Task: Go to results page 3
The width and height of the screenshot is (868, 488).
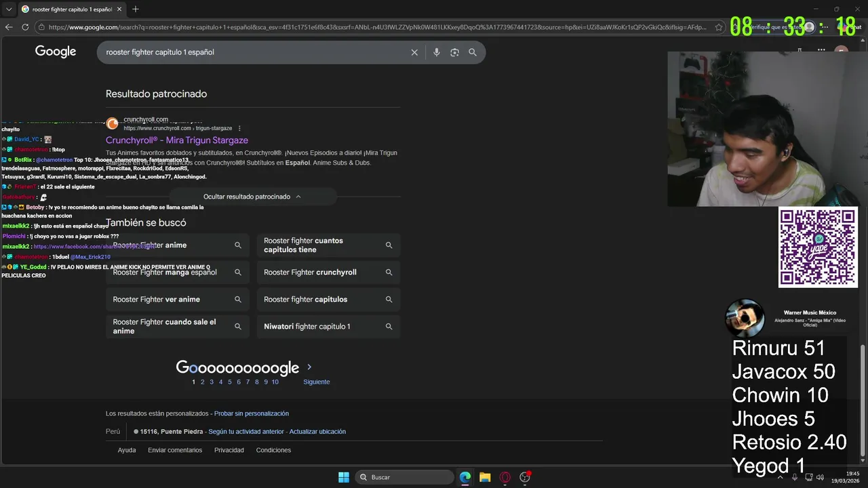Action: tap(212, 382)
